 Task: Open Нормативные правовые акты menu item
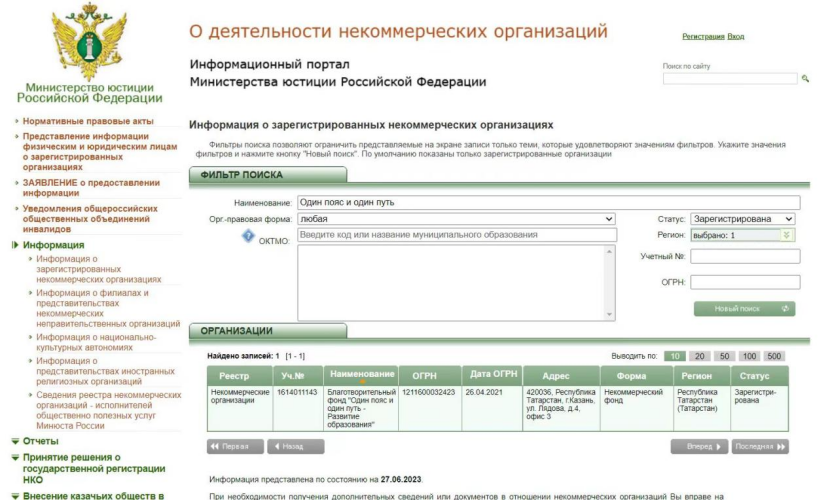coord(88,121)
